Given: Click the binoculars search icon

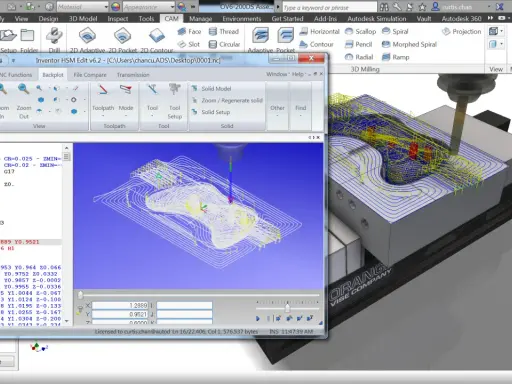Looking at the screenshot, I should (x=384, y=6).
